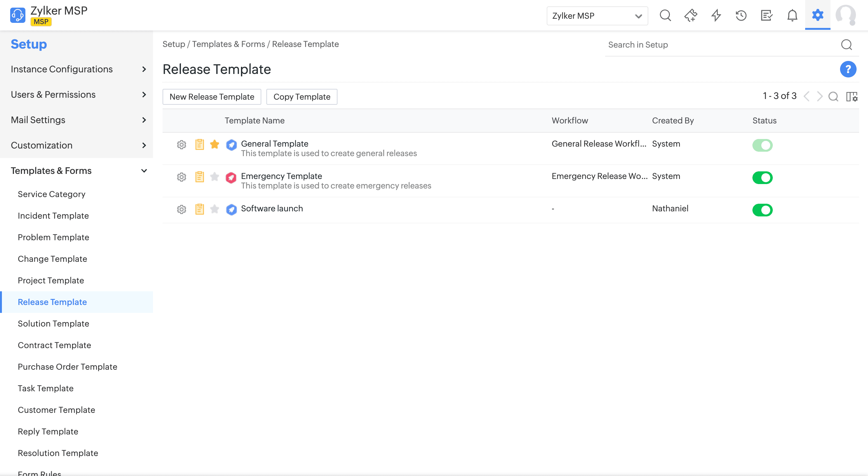Click the New Release Template button
The width and height of the screenshot is (868, 476).
212,97
